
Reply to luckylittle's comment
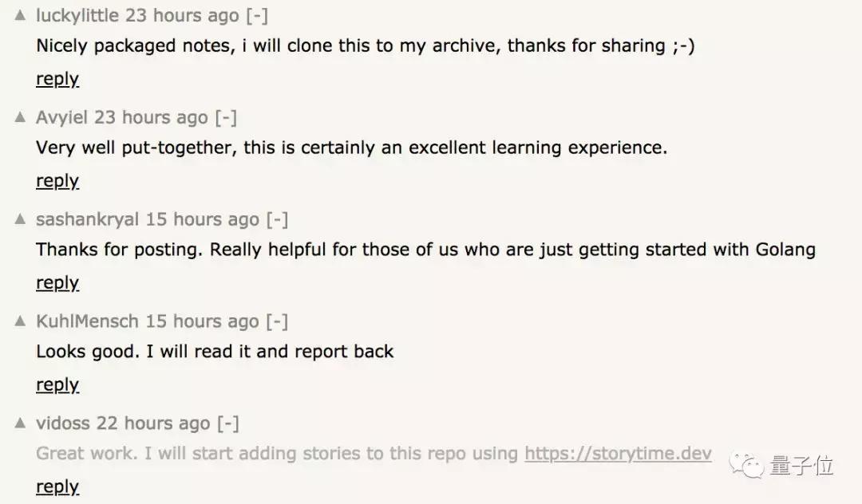click(x=57, y=79)
